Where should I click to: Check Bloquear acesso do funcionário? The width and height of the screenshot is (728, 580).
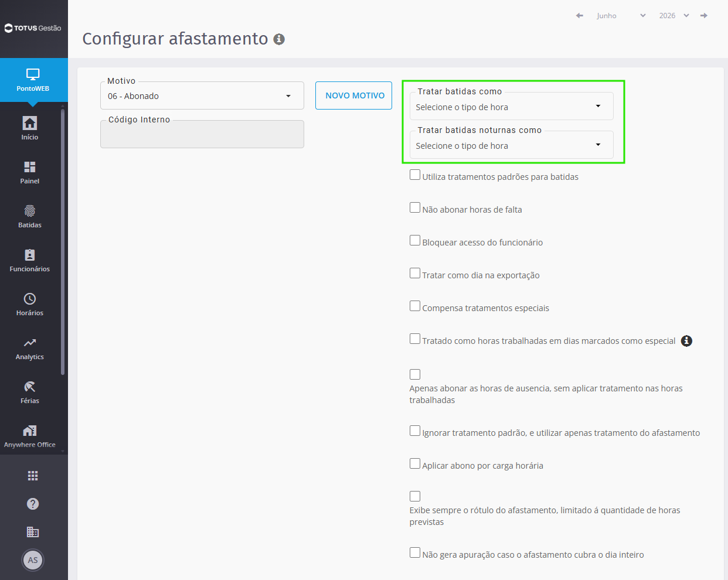pos(415,241)
